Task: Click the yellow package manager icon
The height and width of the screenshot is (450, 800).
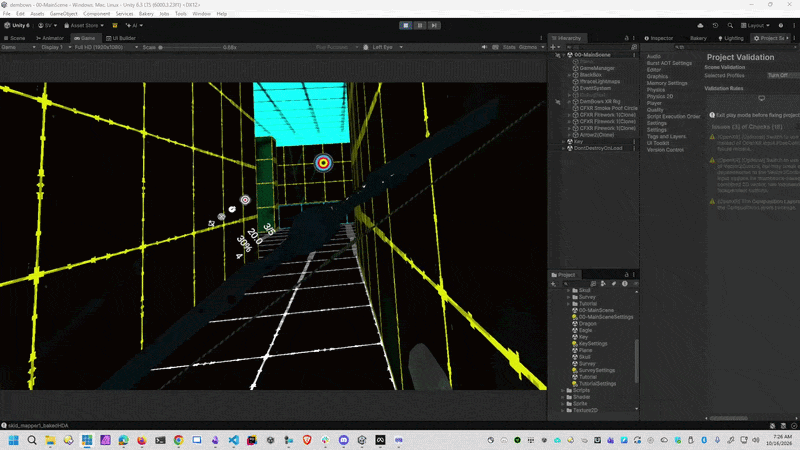Action: pos(115,26)
